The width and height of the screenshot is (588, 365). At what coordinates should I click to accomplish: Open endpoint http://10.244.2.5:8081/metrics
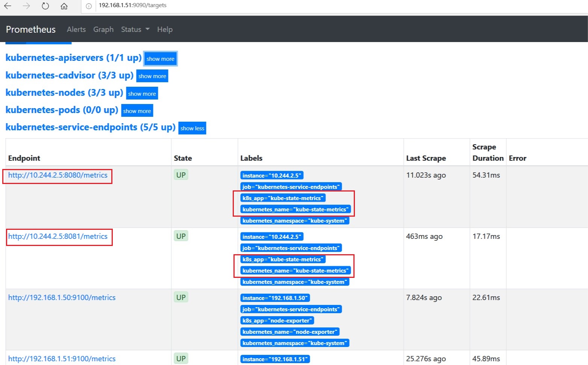pyautogui.click(x=58, y=236)
